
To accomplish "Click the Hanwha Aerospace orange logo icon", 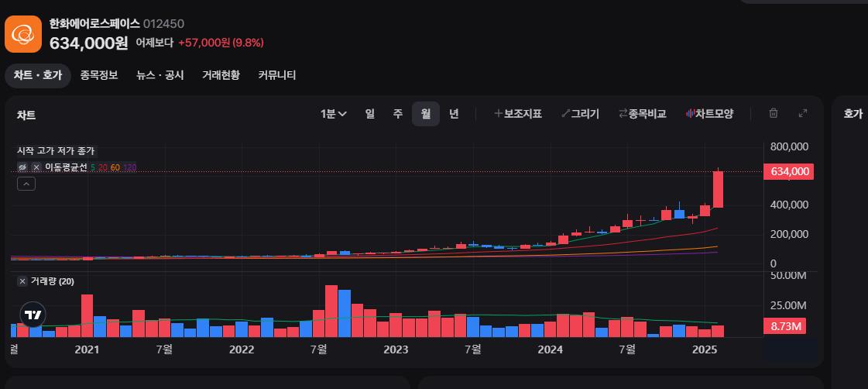I will (23, 34).
